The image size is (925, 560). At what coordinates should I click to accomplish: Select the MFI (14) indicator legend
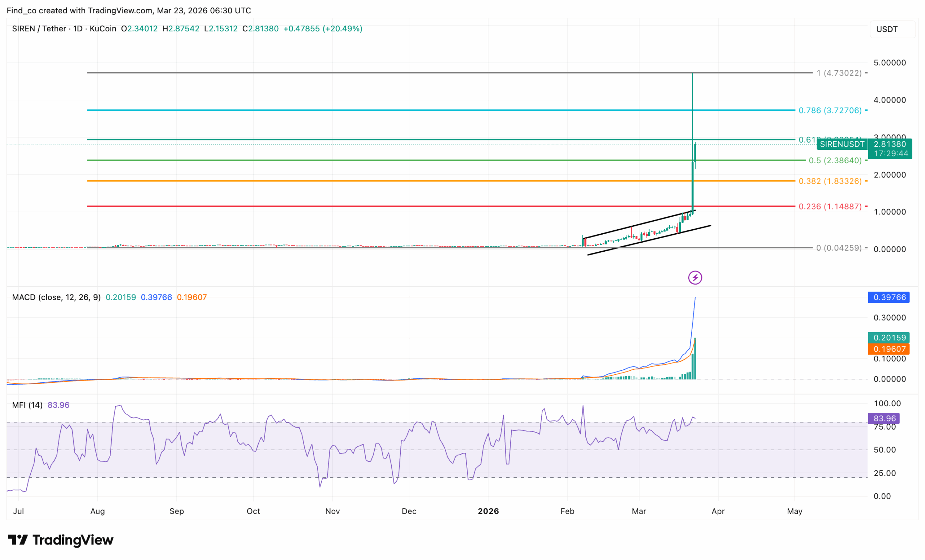point(27,405)
